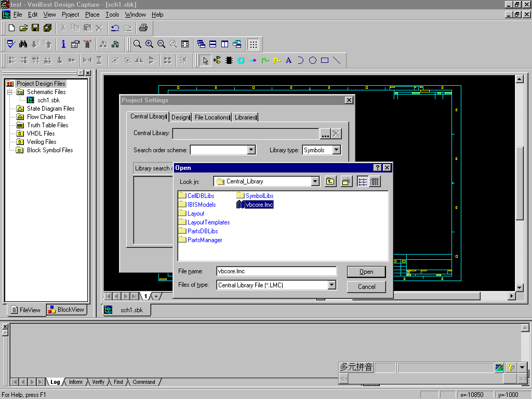Open the SymbolLibs folder in file list
The image size is (532, 399).
(259, 196)
